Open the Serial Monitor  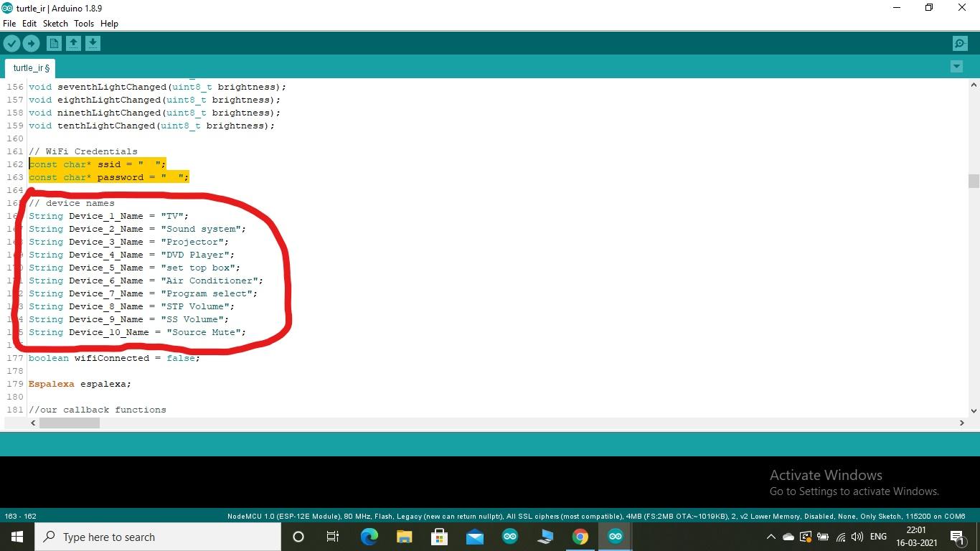coord(959,43)
